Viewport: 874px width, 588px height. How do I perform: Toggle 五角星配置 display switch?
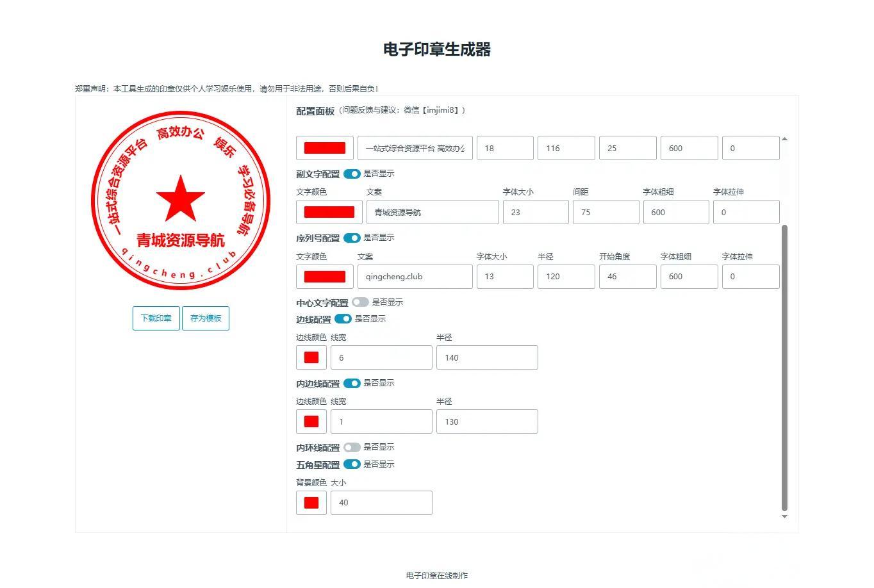[x=352, y=464]
